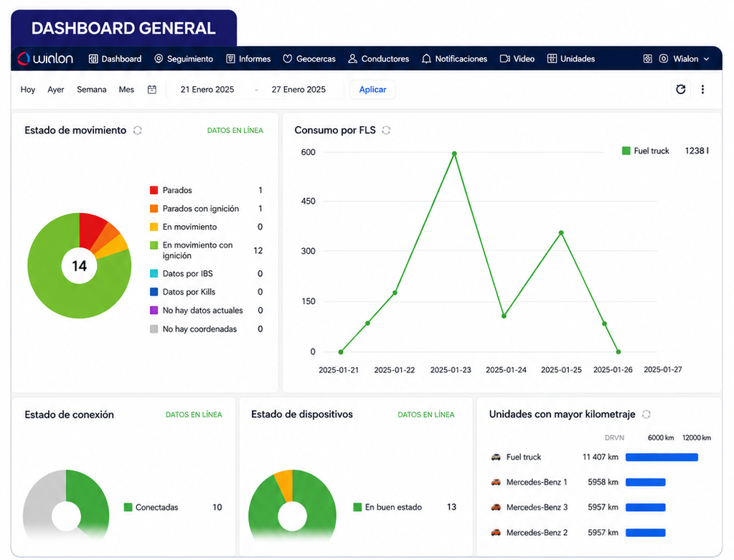Image resolution: width=734 pixels, height=560 pixels.
Task: Open the end date 27 Enero 2025 field
Action: [298, 90]
